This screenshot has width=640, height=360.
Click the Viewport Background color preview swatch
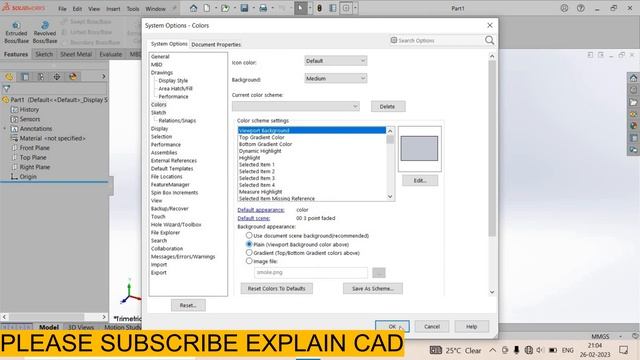click(419, 149)
